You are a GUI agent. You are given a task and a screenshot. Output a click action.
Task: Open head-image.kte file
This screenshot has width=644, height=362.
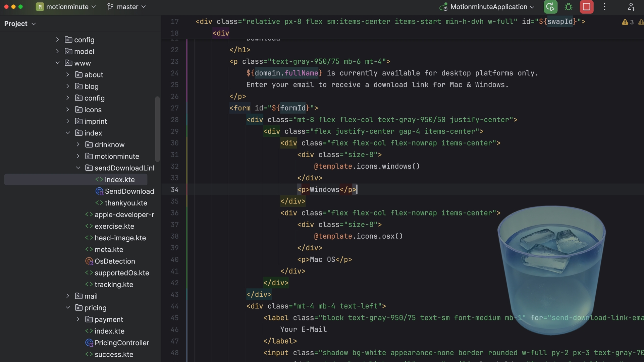pyautogui.click(x=120, y=238)
